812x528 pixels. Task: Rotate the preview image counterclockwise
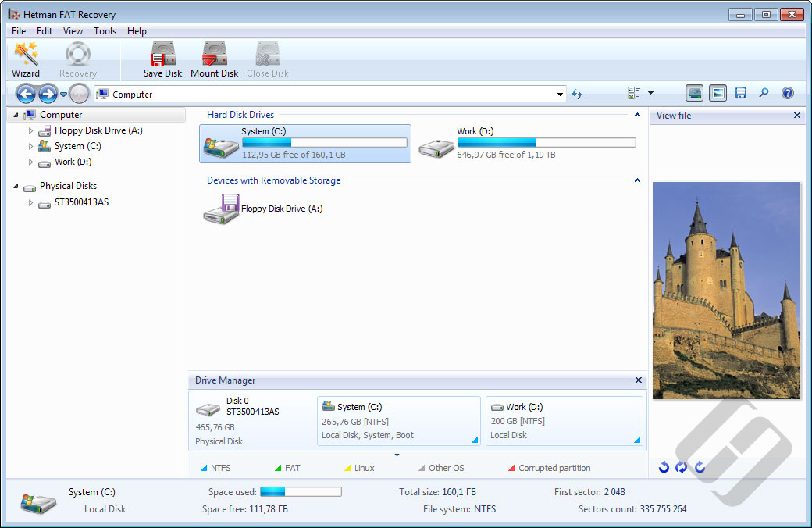(664, 467)
